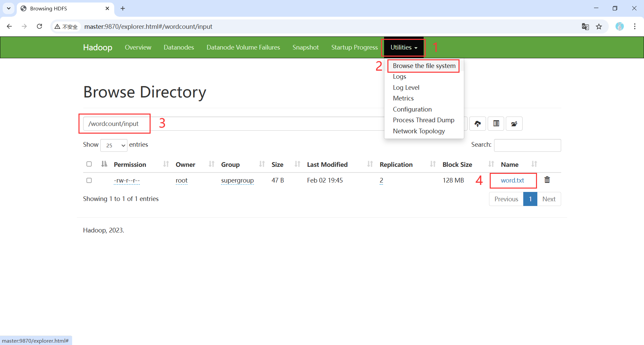Sort the table by Owner column
This screenshot has width=644, height=345.
click(x=211, y=164)
